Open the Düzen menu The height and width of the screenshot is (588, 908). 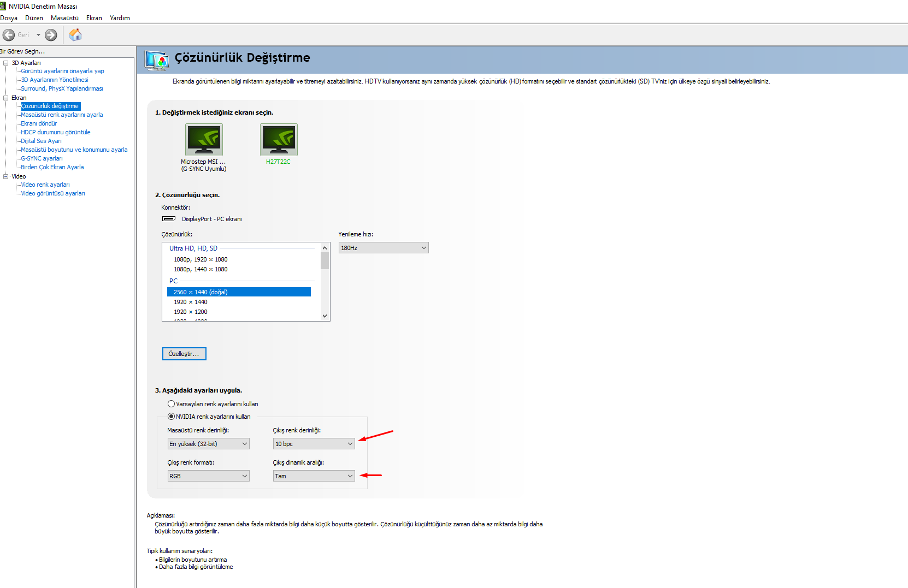(x=34, y=18)
